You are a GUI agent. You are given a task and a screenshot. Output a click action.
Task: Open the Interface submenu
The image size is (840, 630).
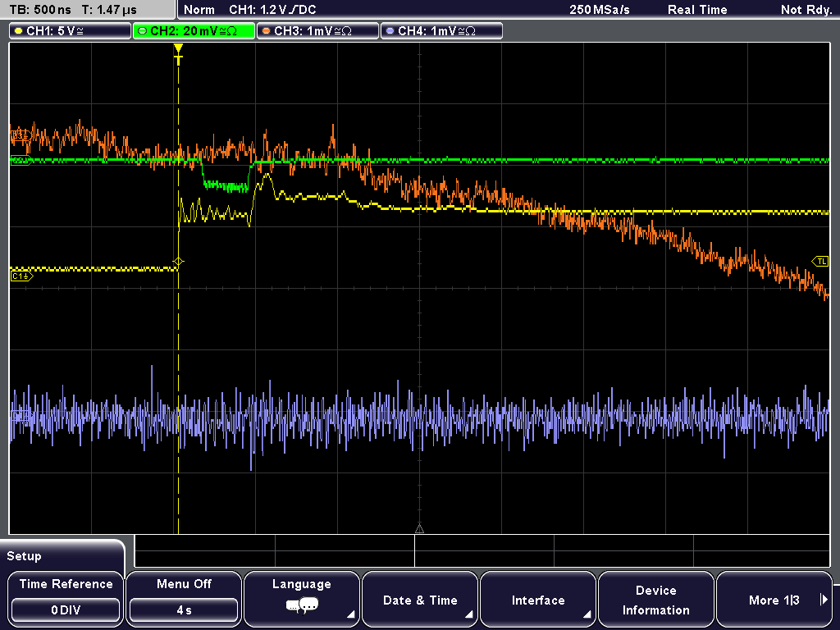pos(538,598)
